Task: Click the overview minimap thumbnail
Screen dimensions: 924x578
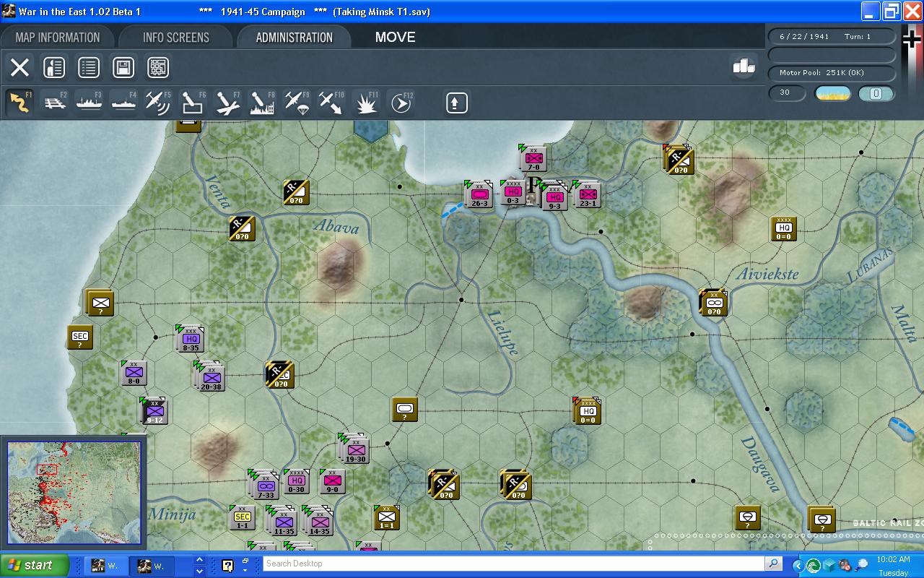Action: pyautogui.click(x=74, y=493)
